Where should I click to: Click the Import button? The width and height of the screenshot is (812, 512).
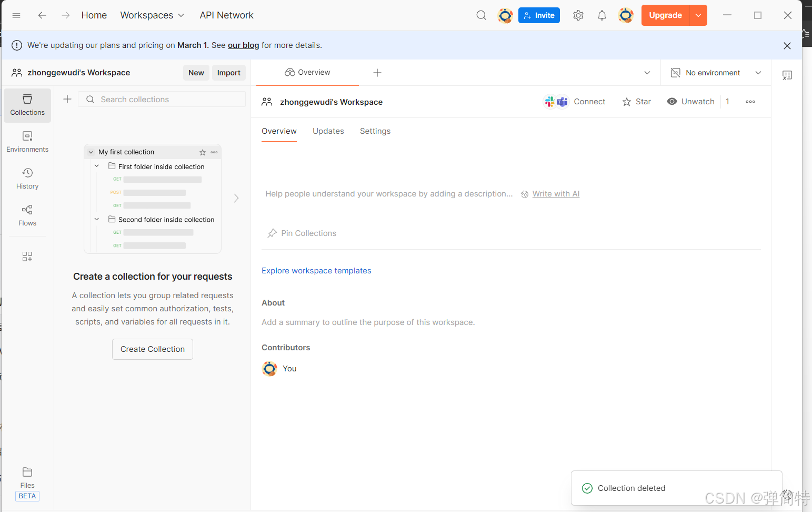pos(229,73)
